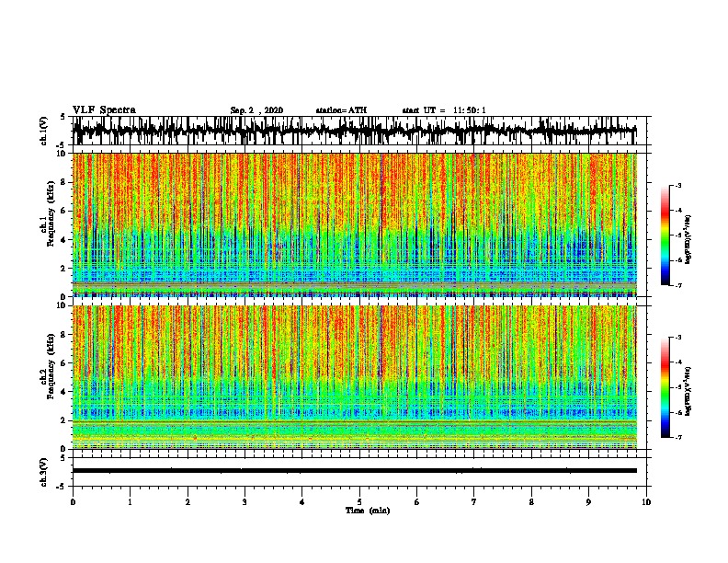728x563 pixels.
Task: Click the 'VLF Spectra' title text
Action: 104,110
